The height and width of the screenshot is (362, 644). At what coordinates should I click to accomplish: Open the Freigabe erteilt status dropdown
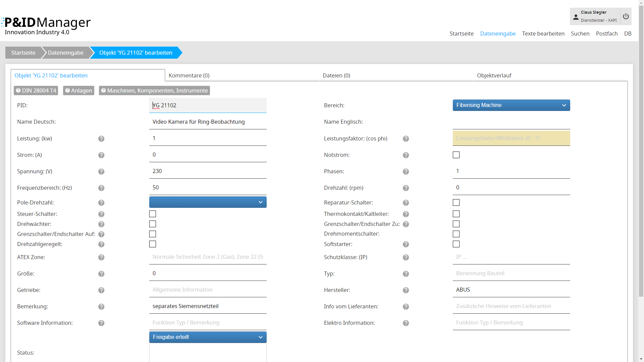click(208, 337)
